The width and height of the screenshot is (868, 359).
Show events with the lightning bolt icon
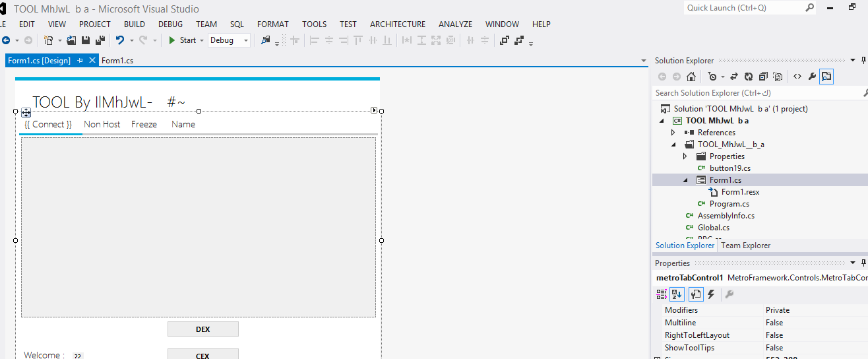coord(711,294)
